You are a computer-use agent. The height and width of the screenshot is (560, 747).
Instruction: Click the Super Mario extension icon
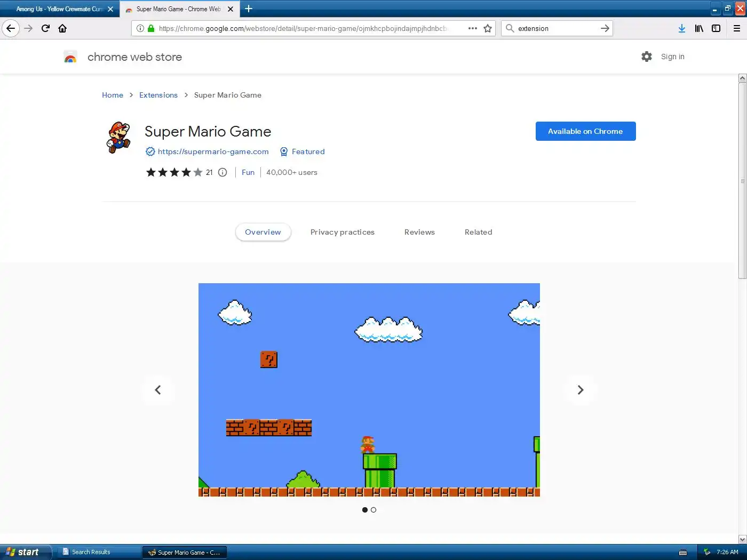coord(118,138)
